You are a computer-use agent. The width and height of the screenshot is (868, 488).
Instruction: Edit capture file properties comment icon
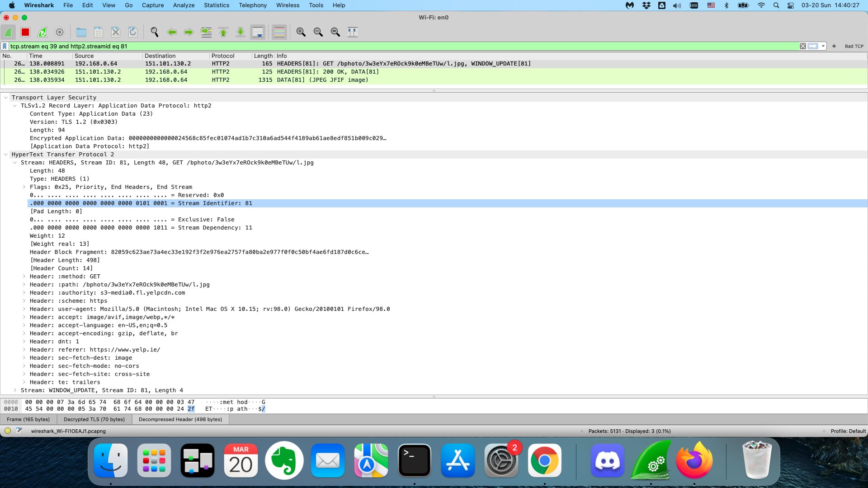point(19,431)
